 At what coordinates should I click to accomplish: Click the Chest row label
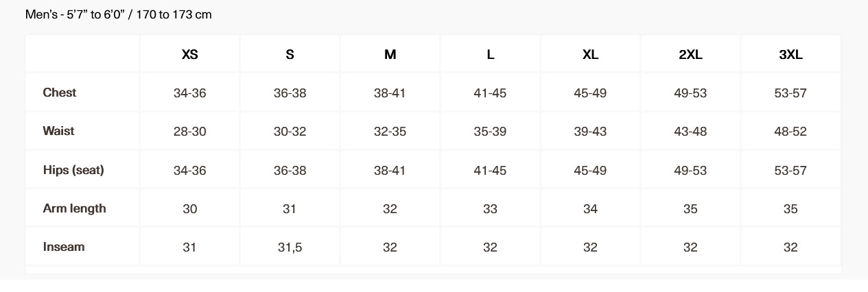coord(60,93)
